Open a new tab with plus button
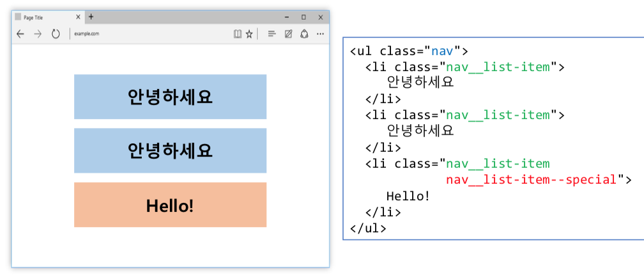 (x=91, y=17)
